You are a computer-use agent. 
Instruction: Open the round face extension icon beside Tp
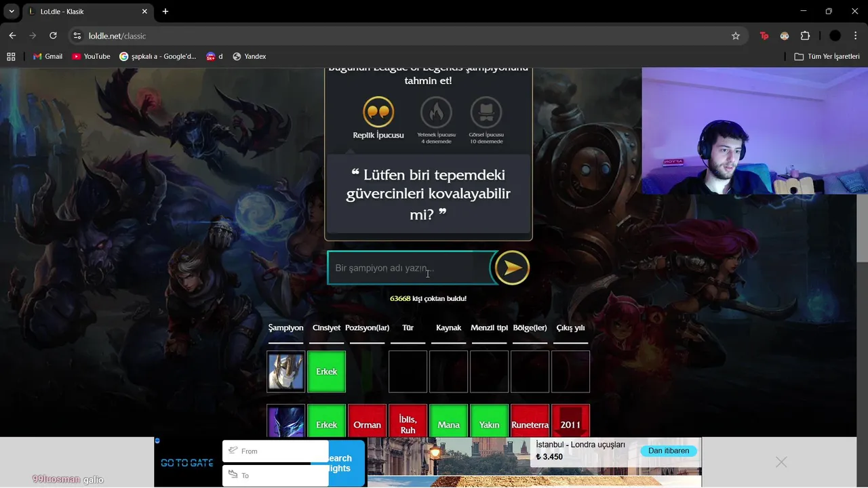coord(785,36)
